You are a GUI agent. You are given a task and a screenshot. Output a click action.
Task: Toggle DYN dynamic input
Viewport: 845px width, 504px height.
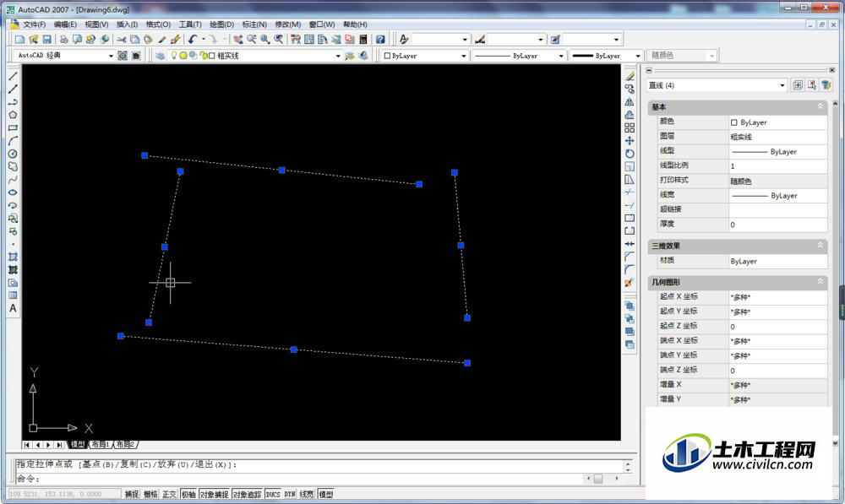(290, 494)
